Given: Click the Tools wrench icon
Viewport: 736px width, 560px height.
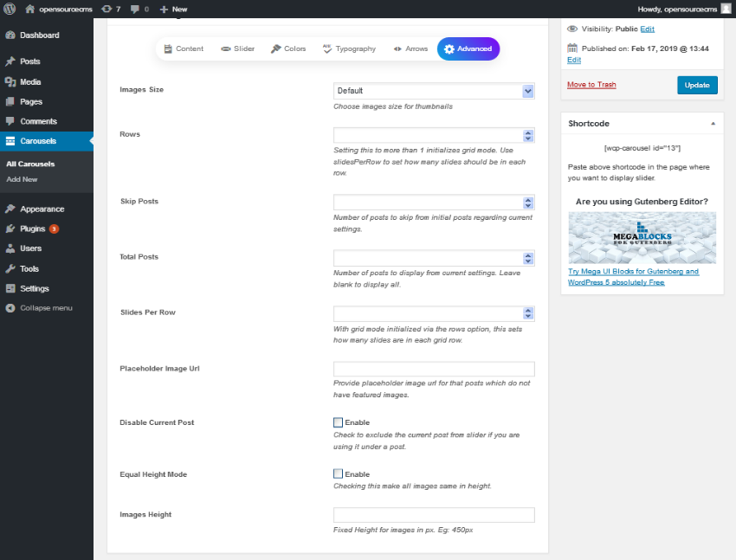Looking at the screenshot, I should [10, 268].
